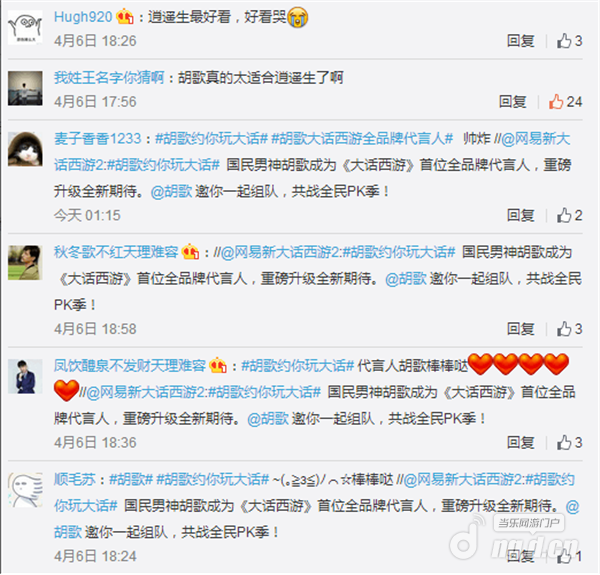600x575 pixels.
Task: Like the 秋冬歌不红天理难容 comment via thumbs-up
Action: tap(564, 329)
